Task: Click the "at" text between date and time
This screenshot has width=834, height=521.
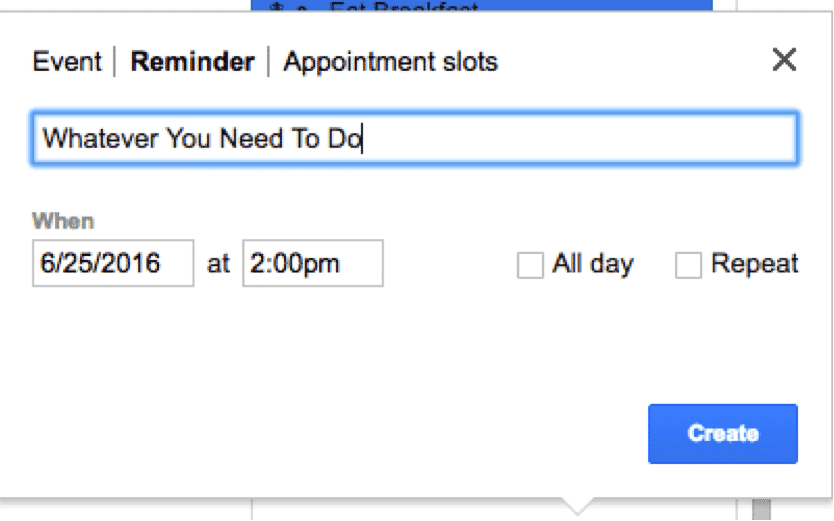Action: coord(218,264)
